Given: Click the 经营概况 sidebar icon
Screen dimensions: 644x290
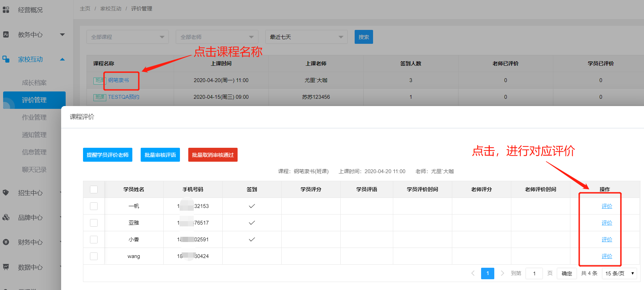Looking at the screenshot, I should click(6, 10).
